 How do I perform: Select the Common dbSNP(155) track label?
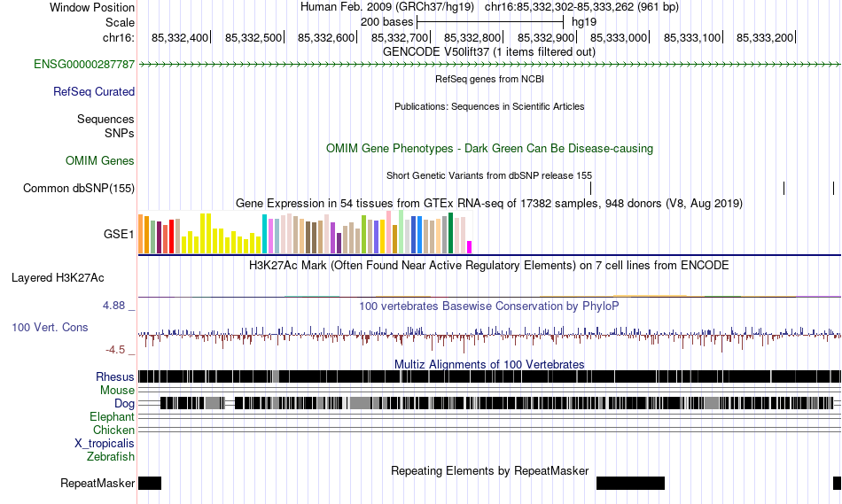click(x=78, y=189)
